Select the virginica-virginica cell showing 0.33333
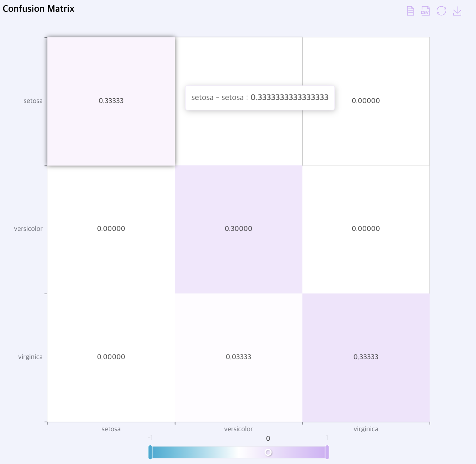The width and height of the screenshot is (476, 464). click(366, 357)
